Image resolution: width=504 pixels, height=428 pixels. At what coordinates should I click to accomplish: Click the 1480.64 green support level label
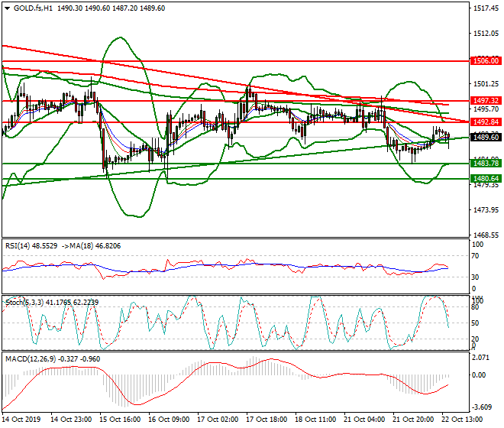pos(486,178)
